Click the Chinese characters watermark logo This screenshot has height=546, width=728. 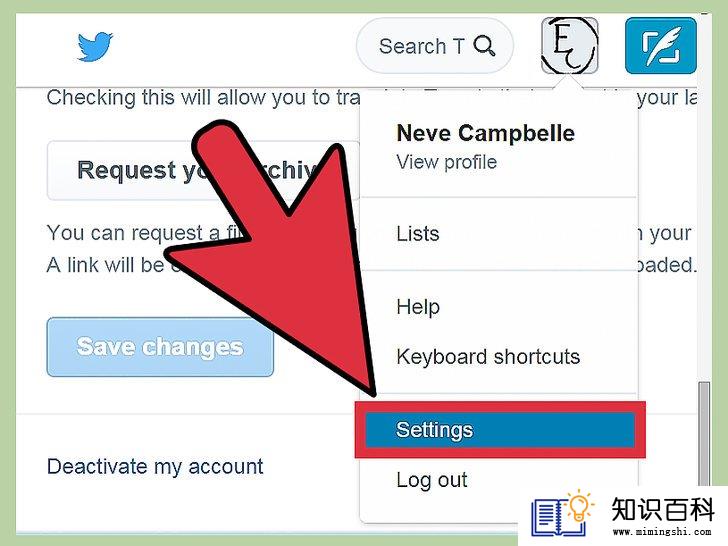point(663,509)
